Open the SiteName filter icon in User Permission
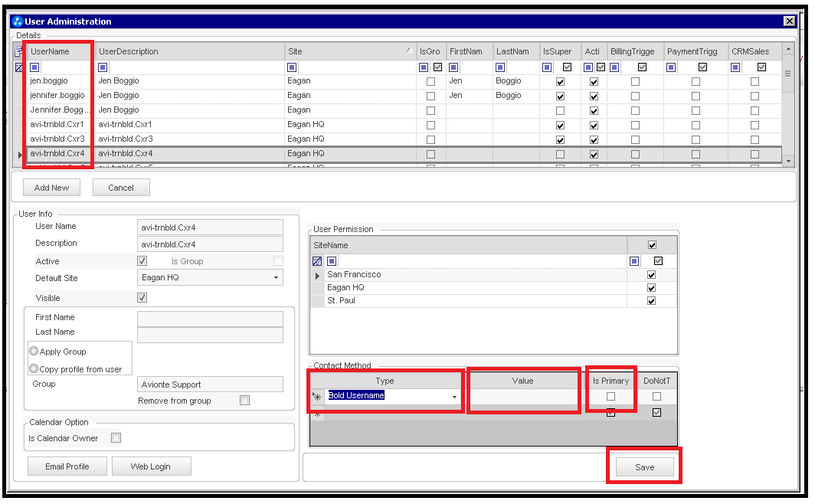Image resolution: width=815 pixels, height=504 pixels. point(332,261)
